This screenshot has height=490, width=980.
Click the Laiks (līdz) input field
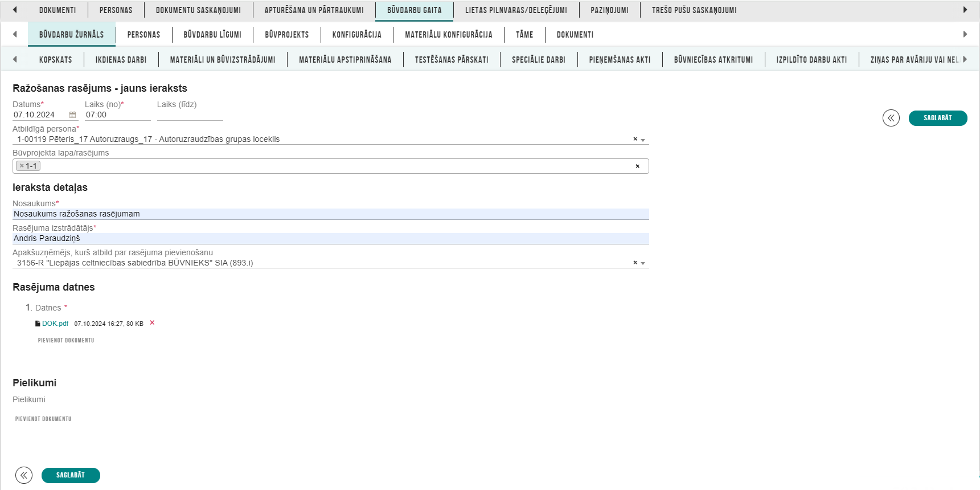tap(190, 115)
